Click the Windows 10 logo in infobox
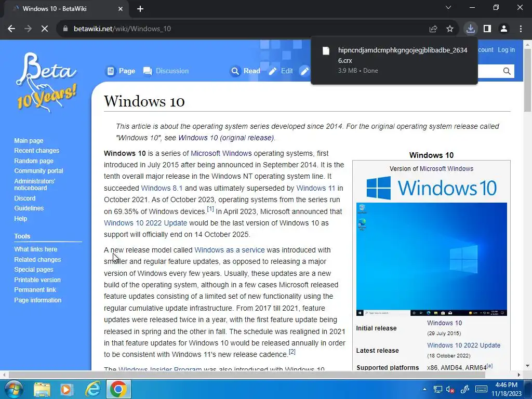The image size is (532, 399). tap(432, 188)
